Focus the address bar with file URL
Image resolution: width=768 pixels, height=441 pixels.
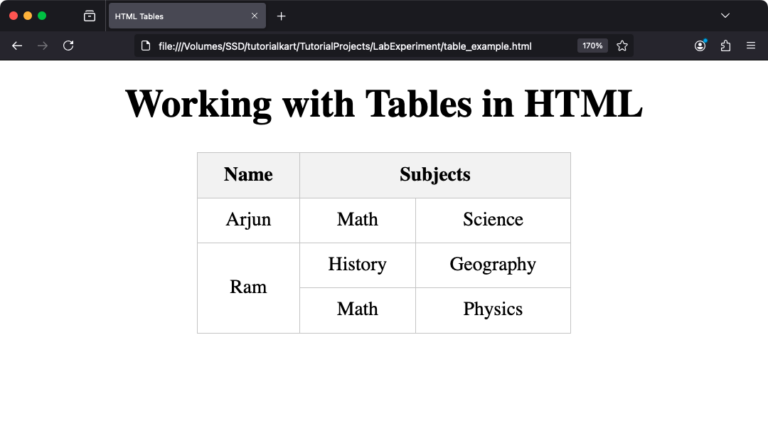345,46
